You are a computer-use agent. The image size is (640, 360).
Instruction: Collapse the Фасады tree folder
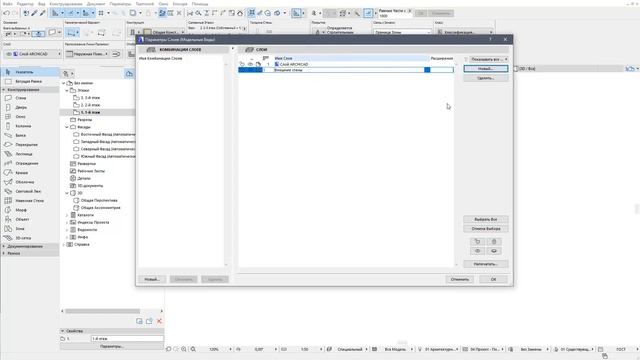[67, 127]
